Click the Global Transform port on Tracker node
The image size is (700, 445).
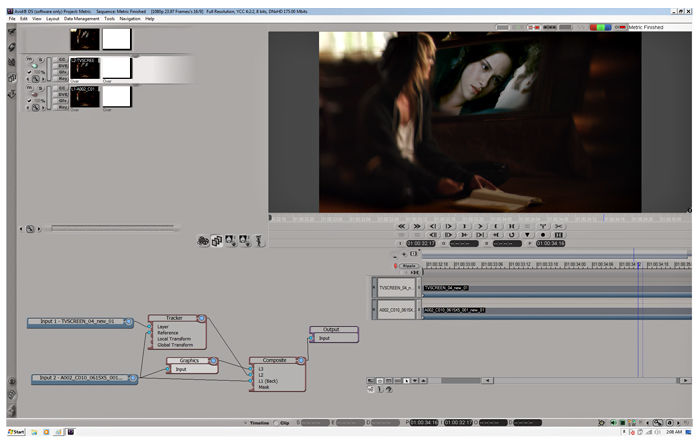175,345
